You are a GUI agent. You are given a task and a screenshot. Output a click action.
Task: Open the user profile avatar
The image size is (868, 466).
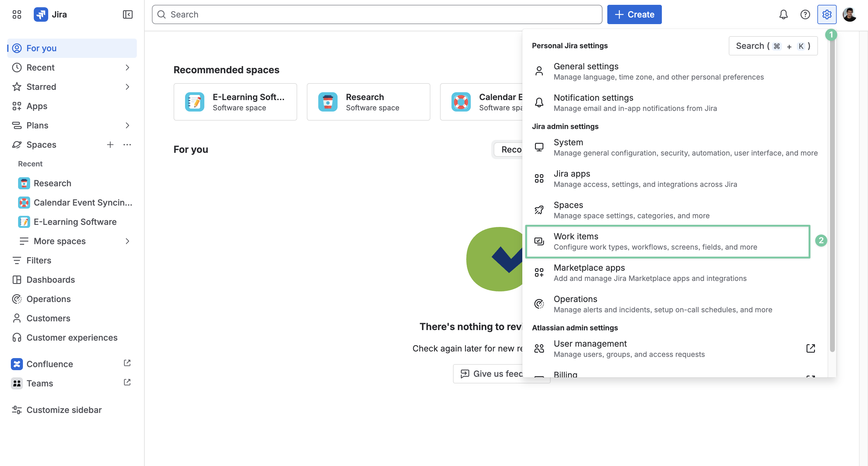pyautogui.click(x=849, y=14)
